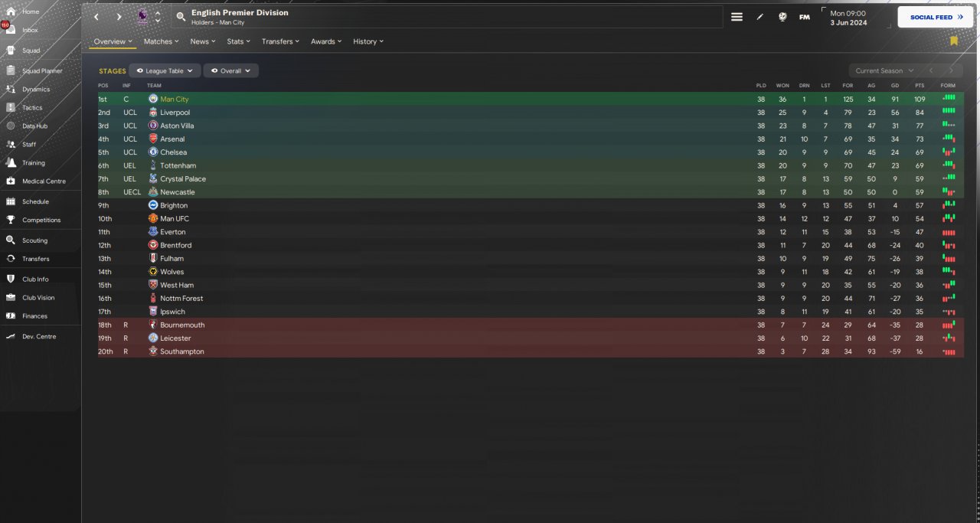The width and height of the screenshot is (980, 523).
Task: Select the Bournemouth relegation row
Action: 530,325
